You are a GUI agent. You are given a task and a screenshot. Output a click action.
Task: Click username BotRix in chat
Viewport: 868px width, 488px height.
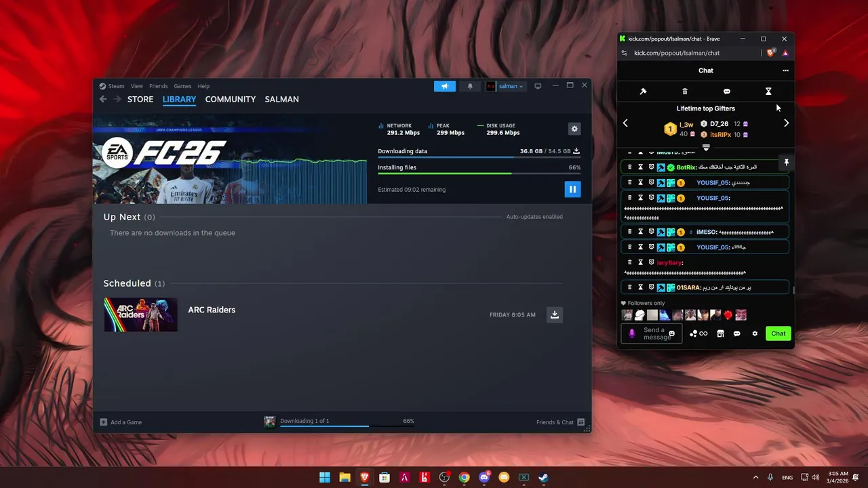pyautogui.click(x=686, y=167)
